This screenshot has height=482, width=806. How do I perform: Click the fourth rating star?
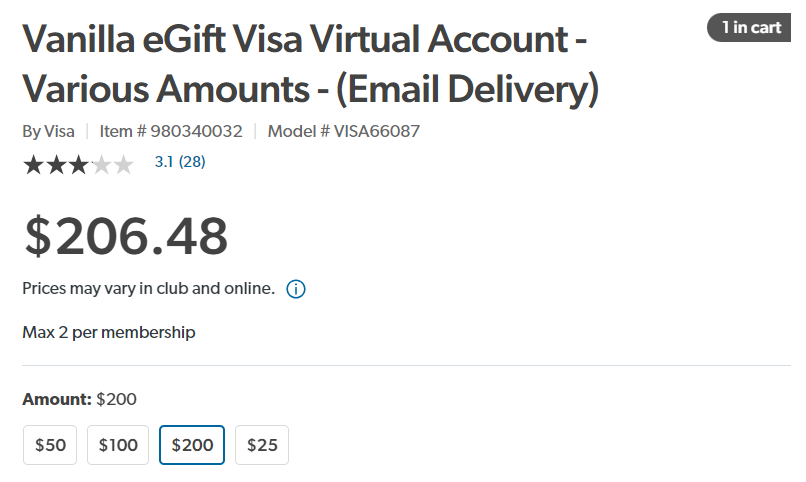100,164
